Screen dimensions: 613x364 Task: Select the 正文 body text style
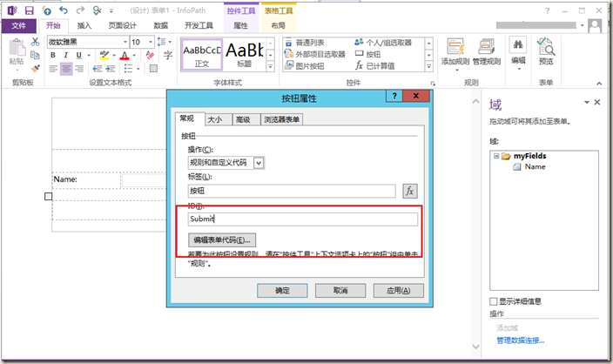coord(202,55)
